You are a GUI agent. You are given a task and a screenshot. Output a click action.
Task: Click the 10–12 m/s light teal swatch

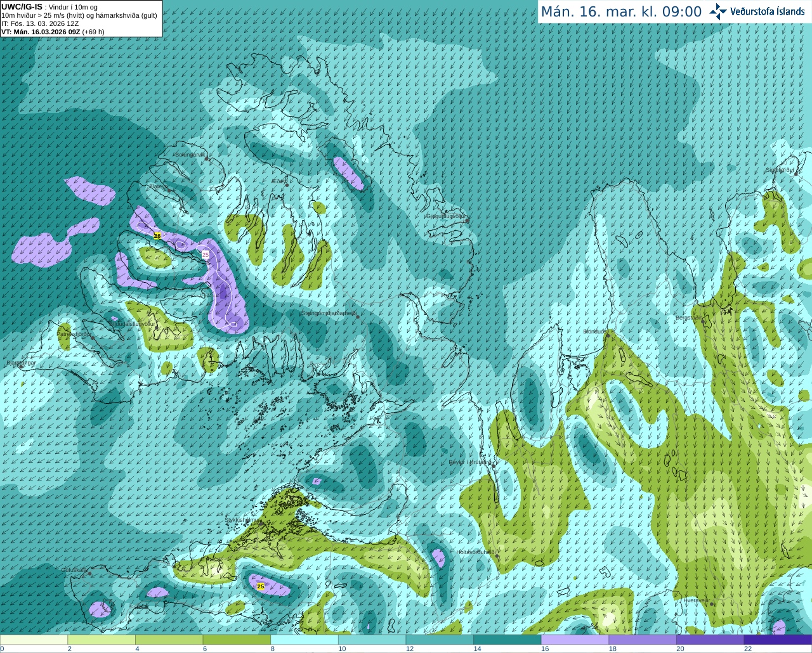coord(372,640)
